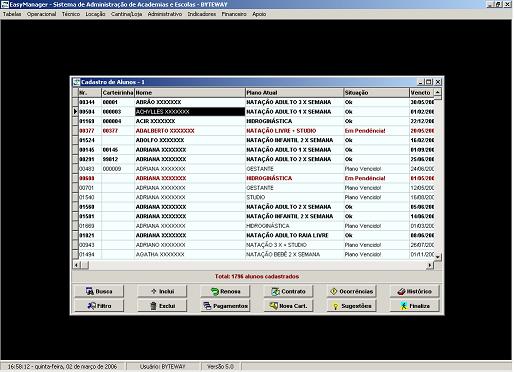Image resolution: width=514 pixels, height=372 pixels.
Task: Open the Cantina/Loja menu
Action: pos(126,14)
